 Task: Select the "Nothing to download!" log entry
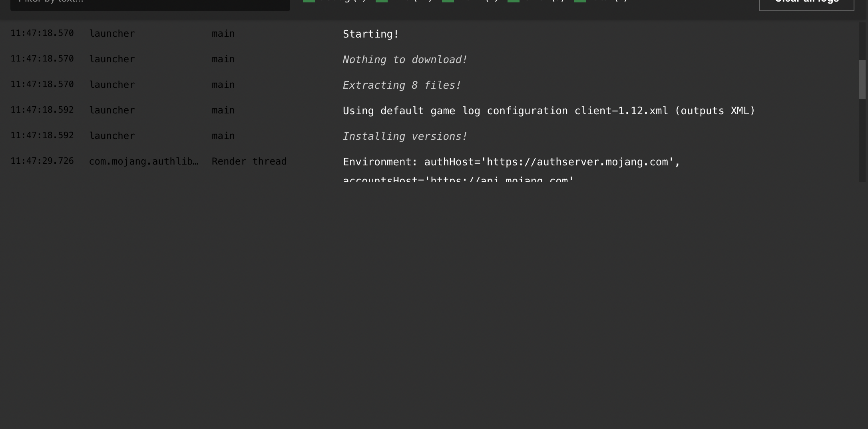coord(405,60)
